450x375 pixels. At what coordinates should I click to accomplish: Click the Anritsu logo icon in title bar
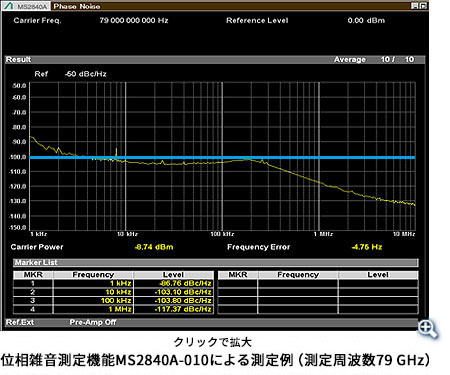[x=9, y=6]
